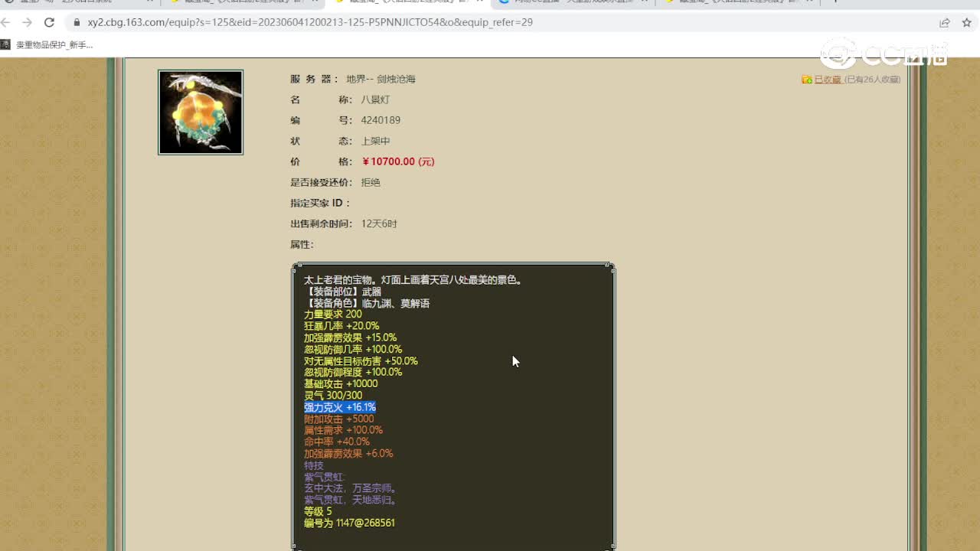Click the status value 上架中
The image size is (980, 551).
point(375,141)
